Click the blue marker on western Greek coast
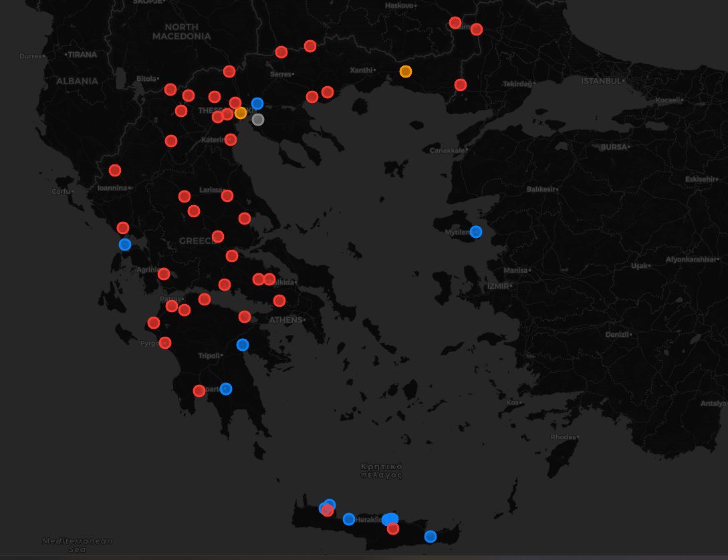The image size is (728, 560). (x=125, y=245)
